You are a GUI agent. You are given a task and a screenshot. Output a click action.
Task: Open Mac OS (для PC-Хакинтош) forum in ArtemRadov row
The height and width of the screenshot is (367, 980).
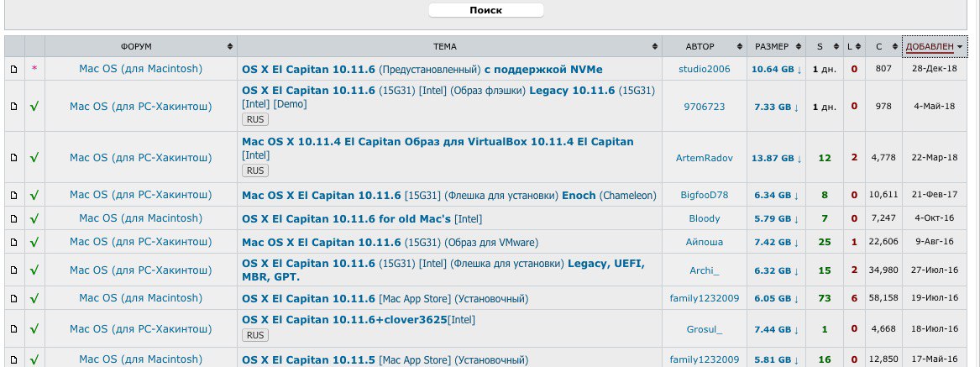coord(140,158)
